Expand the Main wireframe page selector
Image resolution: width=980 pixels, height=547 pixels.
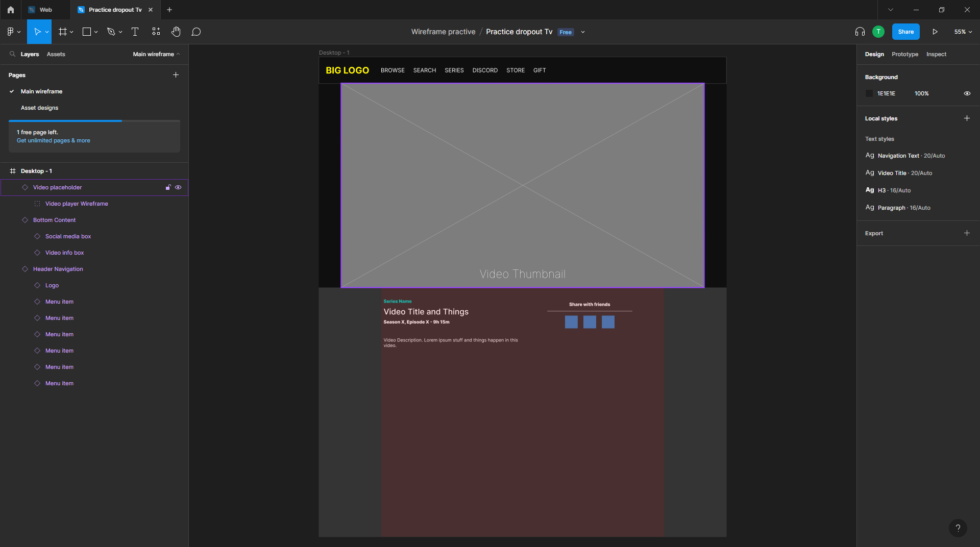pos(156,54)
